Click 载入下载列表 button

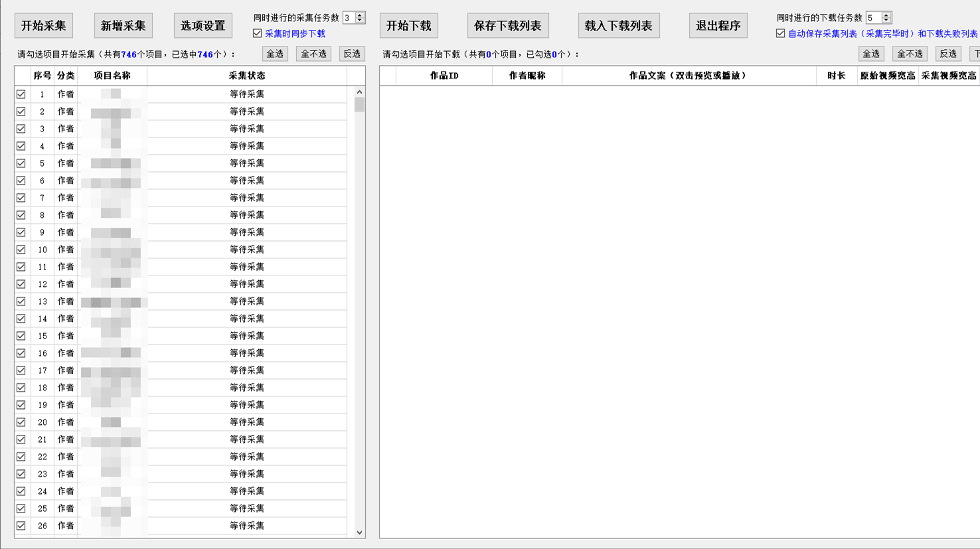tap(619, 26)
